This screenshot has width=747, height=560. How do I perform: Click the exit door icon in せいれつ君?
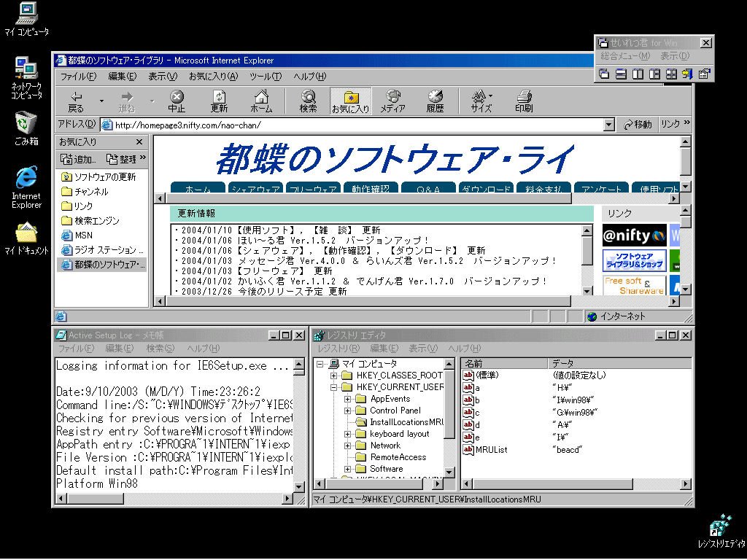coord(687,74)
